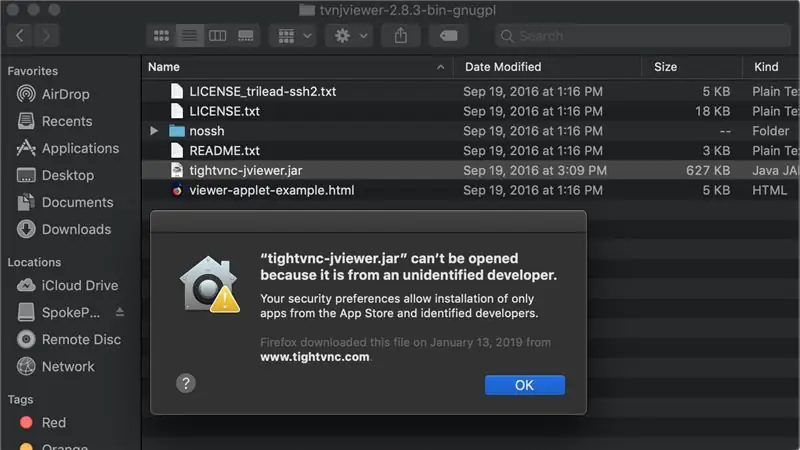Click the viewer-applet-example.html file icon

tap(177, 190)
